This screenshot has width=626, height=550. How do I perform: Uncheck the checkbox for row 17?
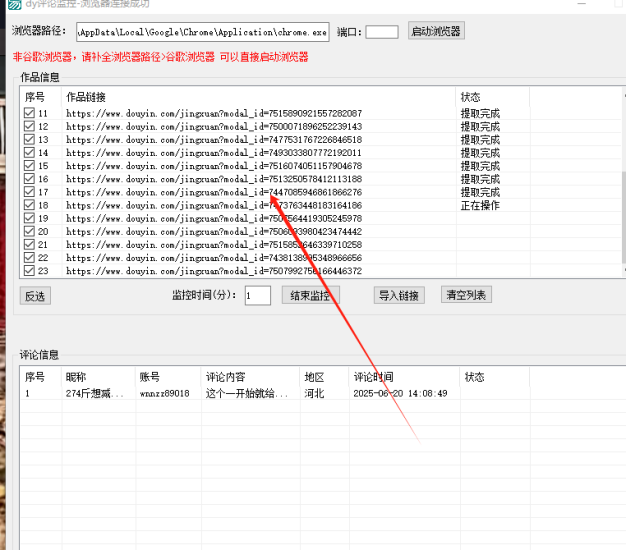point(29,192)
